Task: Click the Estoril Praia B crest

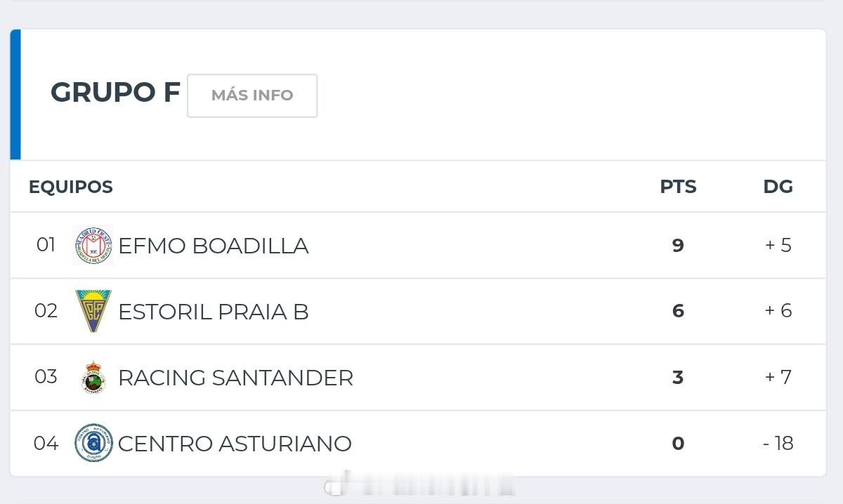Action: 93,311
